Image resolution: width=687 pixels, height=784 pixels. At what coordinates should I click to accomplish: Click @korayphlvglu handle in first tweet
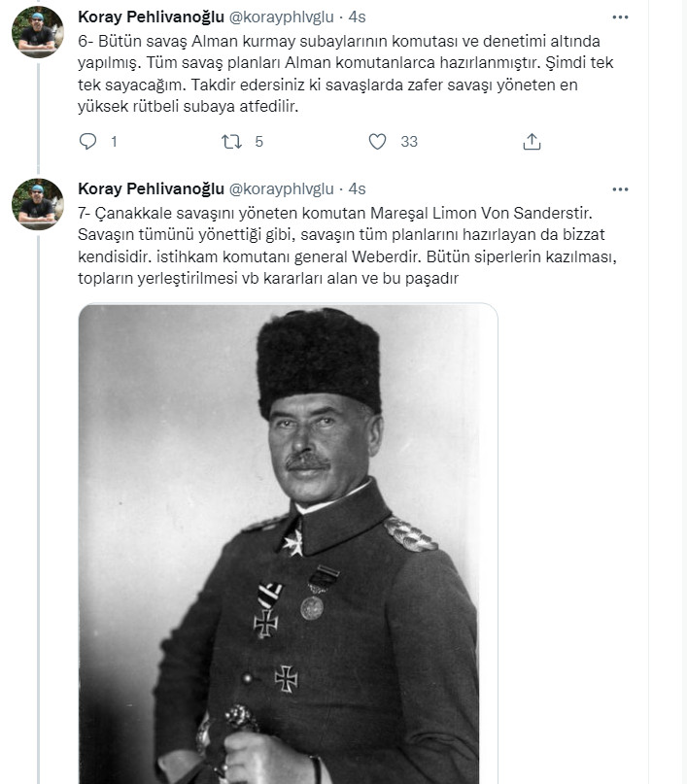tap(282, 17)
